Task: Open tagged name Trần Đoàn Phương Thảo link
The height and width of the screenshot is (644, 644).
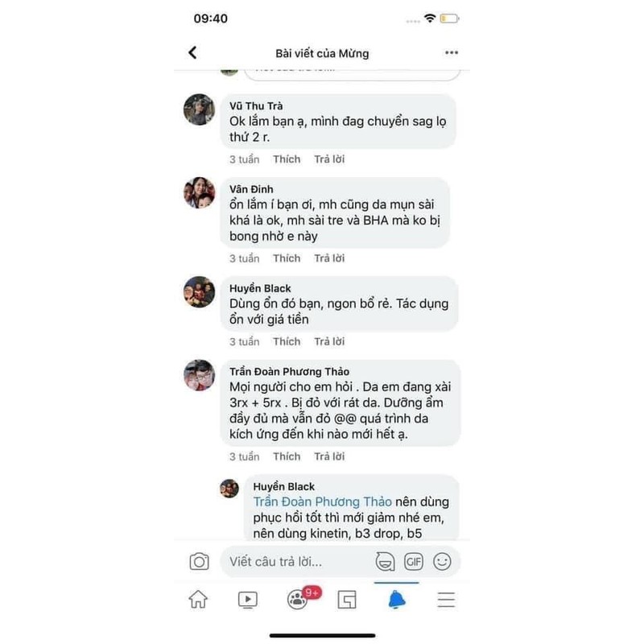Action: click(x=323, y=502)
